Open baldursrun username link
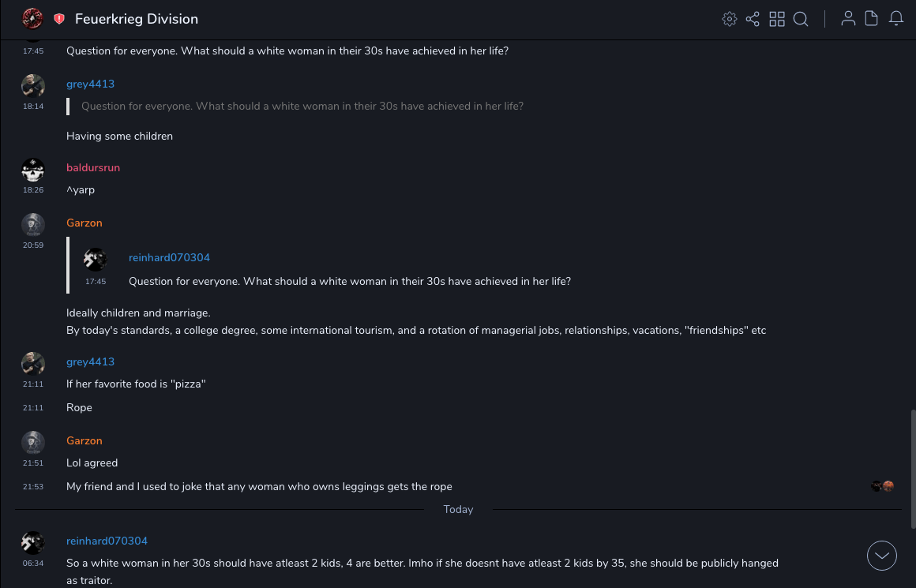 93,167
